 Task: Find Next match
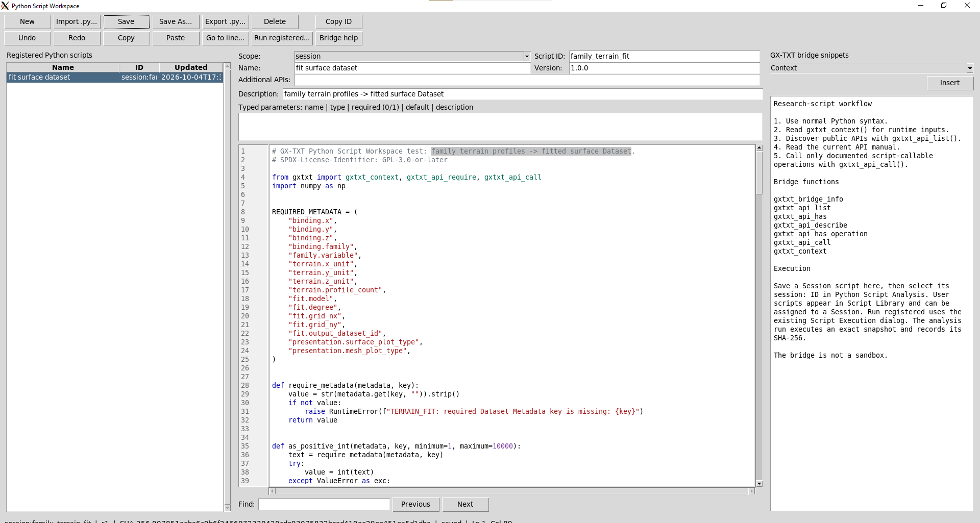point(465,504)
